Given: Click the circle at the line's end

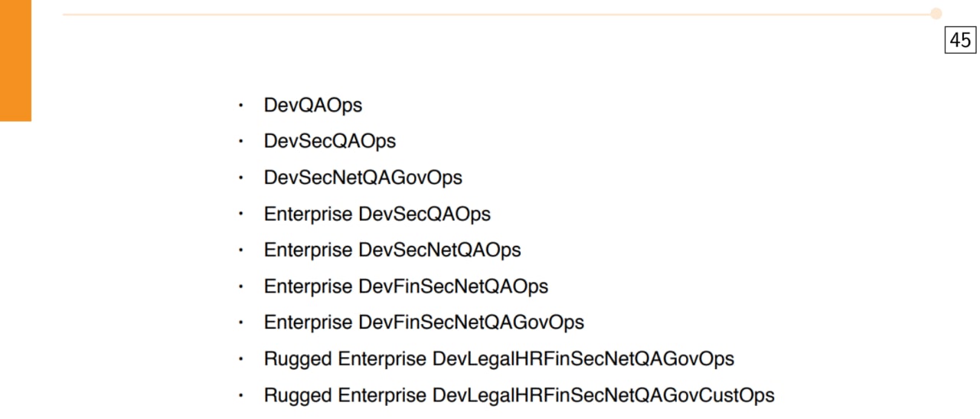Looking at the screenshot, I should coord(936,14).
